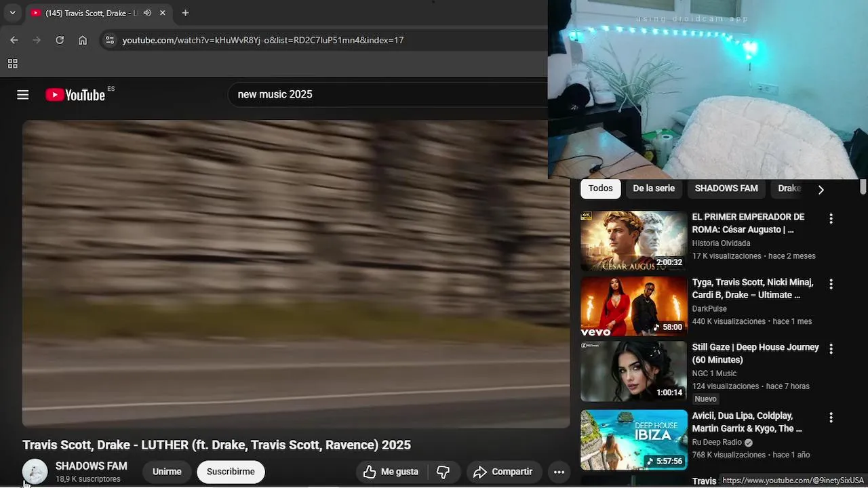Open Tyga, Travis Scott mix thumbnail
This screenshot has width=868, height=488.
pos(633,306)
